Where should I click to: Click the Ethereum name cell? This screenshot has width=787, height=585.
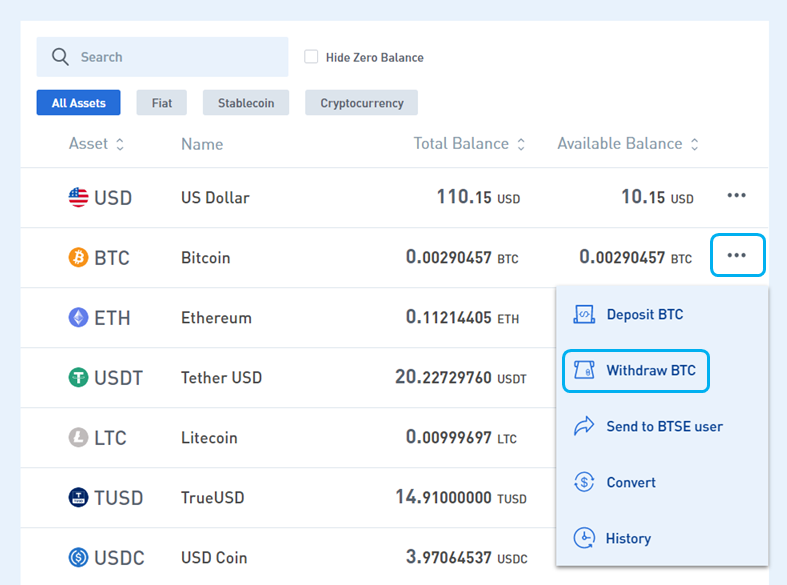click(216, 318)
